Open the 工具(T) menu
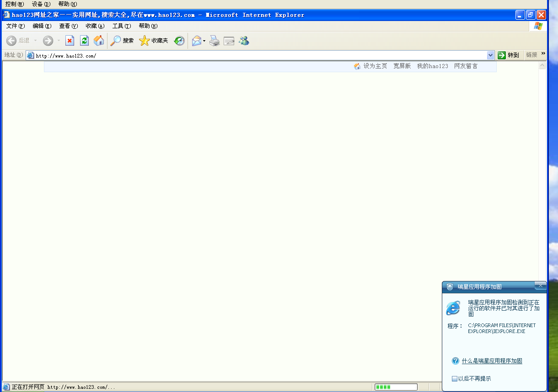This screenshot has width=558, height=392. pyautogui.click(x=122, y=26)
